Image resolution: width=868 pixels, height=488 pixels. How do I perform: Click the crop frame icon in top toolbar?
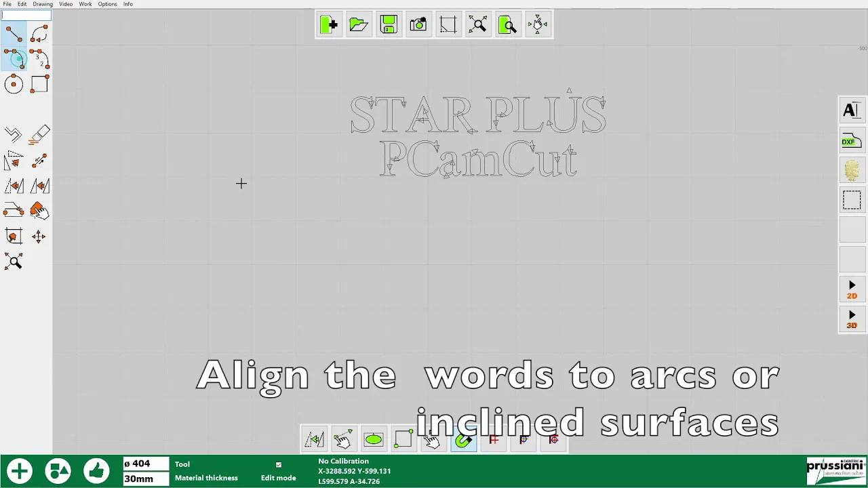(448, 25)
